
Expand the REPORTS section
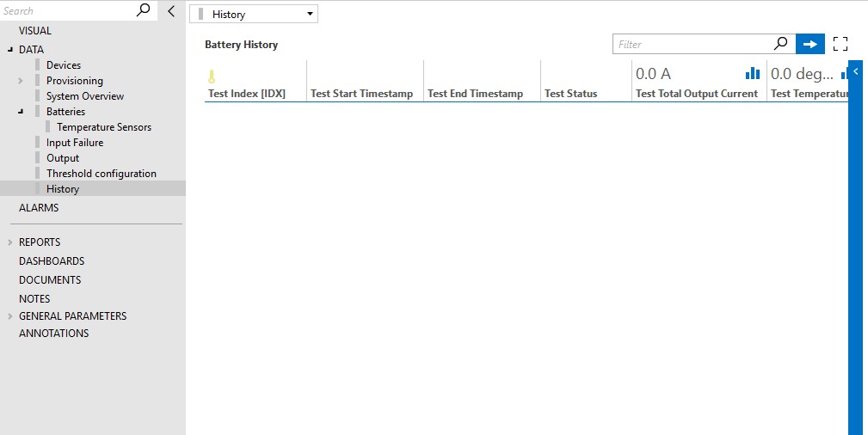point(10,242)
